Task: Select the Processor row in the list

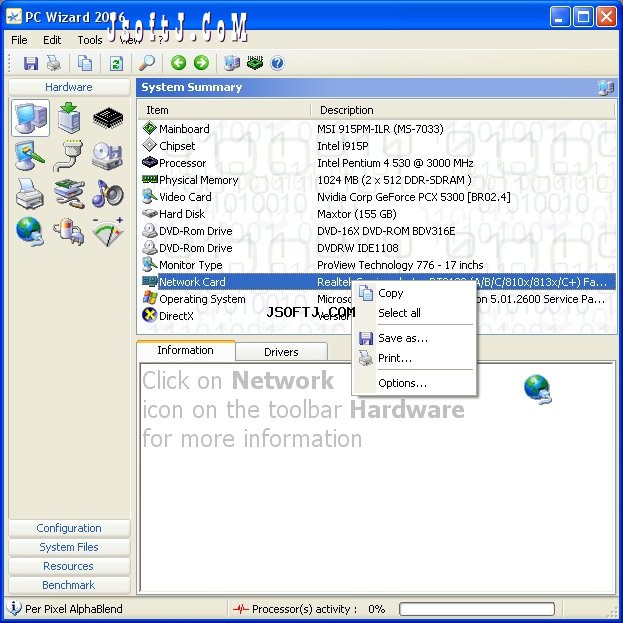Action: tap(377, 163)
